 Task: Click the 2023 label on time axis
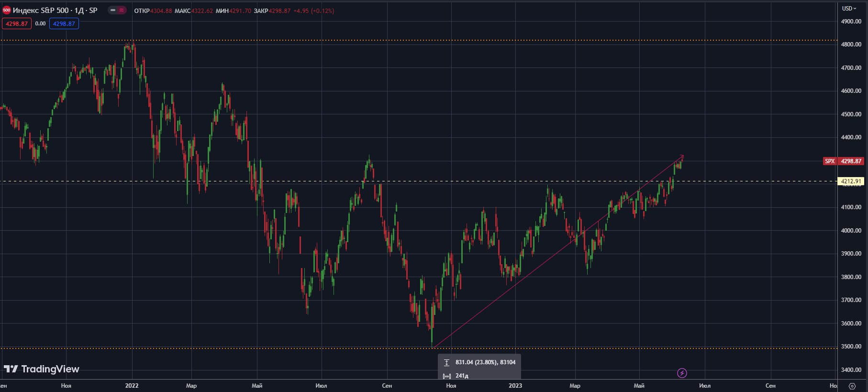(515, 386)
